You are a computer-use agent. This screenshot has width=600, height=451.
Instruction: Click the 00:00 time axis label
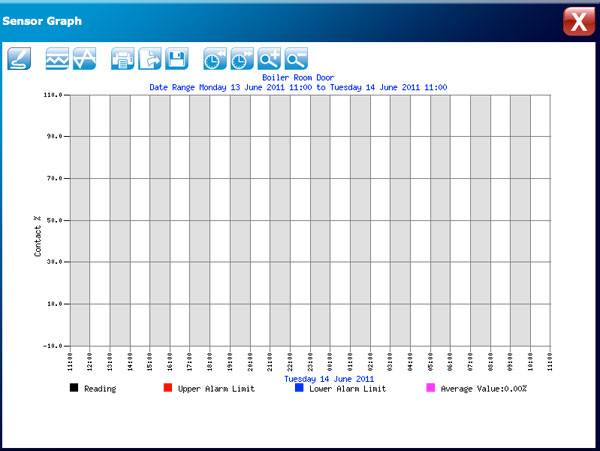coord(330,362)
